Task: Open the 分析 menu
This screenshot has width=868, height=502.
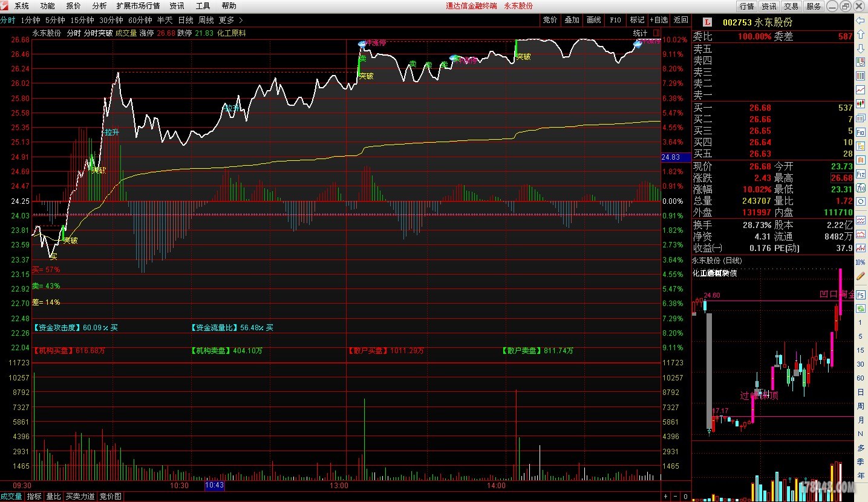Action: [x=99, y=6]
